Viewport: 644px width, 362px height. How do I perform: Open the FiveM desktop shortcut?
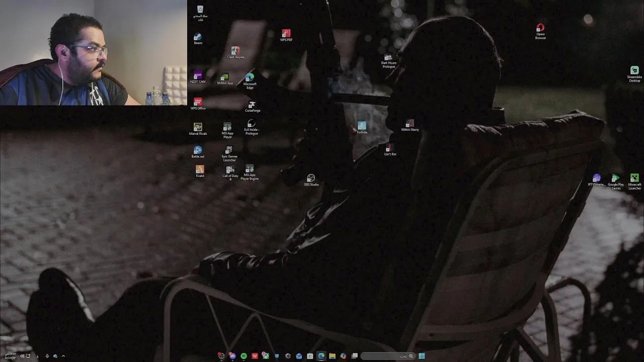[200, 171]
